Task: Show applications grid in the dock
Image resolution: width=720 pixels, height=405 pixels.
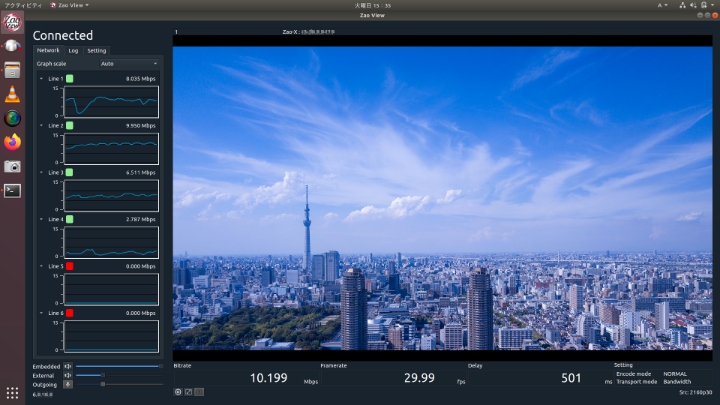Action: coord(12,393)
